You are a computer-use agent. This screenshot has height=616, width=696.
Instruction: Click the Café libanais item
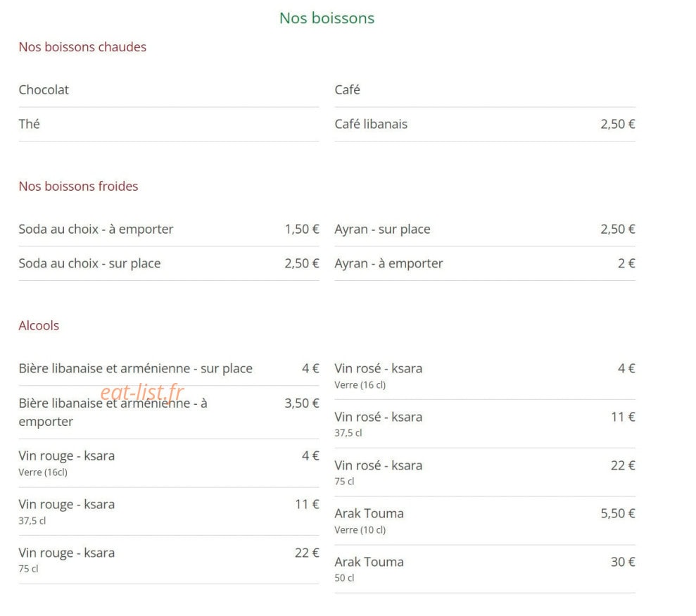pyautogui.click(x=485, y=125)
